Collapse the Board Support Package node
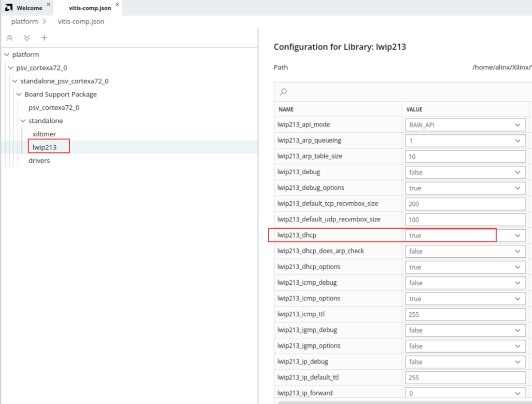Viewport: 532px width, 404px height. (19, 94)
